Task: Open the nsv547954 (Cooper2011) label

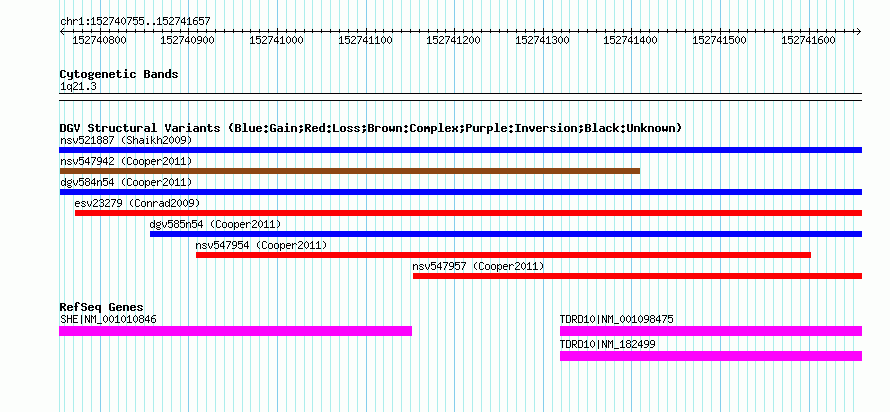Action: pyautogui.click(x=262, y=245)
